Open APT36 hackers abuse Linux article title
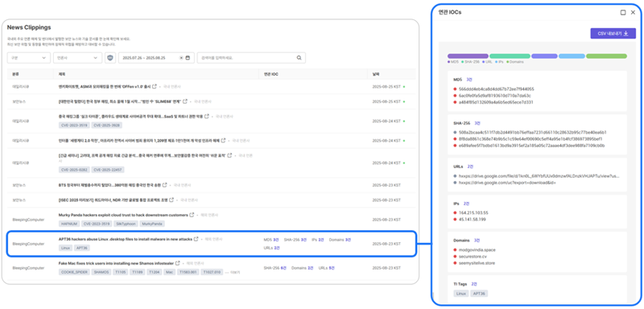Image resolution: width=644 pixels, height=309 pixels. [x=126, y=239]
